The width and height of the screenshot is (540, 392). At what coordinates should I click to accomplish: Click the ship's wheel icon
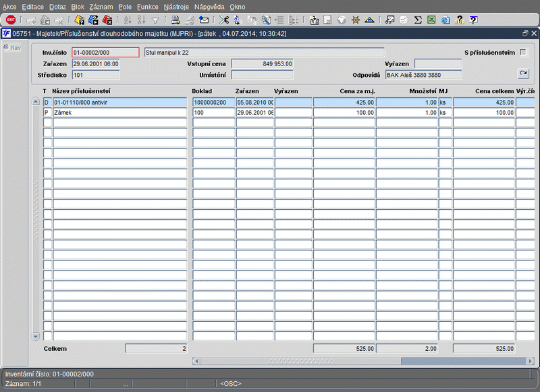[x=356, y=20]
